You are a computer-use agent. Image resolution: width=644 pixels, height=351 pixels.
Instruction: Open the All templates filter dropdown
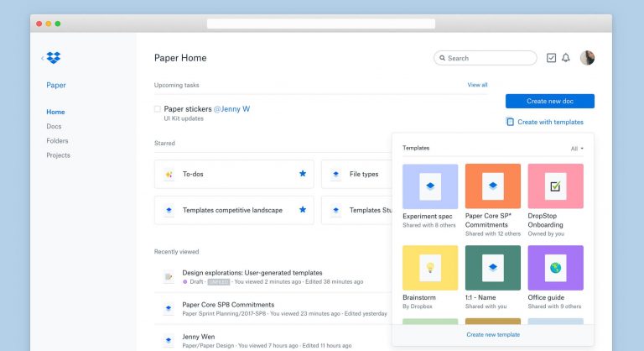[577, 149]
